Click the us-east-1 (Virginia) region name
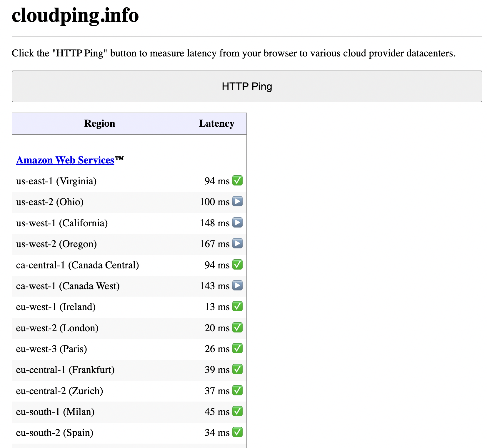This screenshot has width=487, height=448. tap(56, 181)
